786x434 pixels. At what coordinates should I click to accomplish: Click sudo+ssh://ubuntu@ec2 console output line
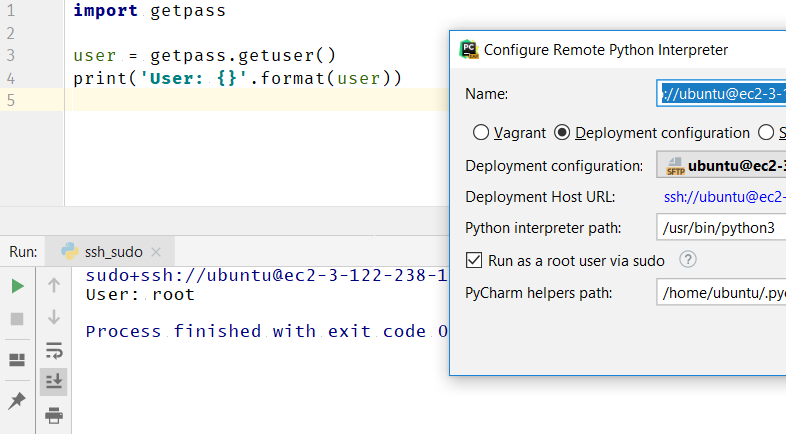pos(267,275)
